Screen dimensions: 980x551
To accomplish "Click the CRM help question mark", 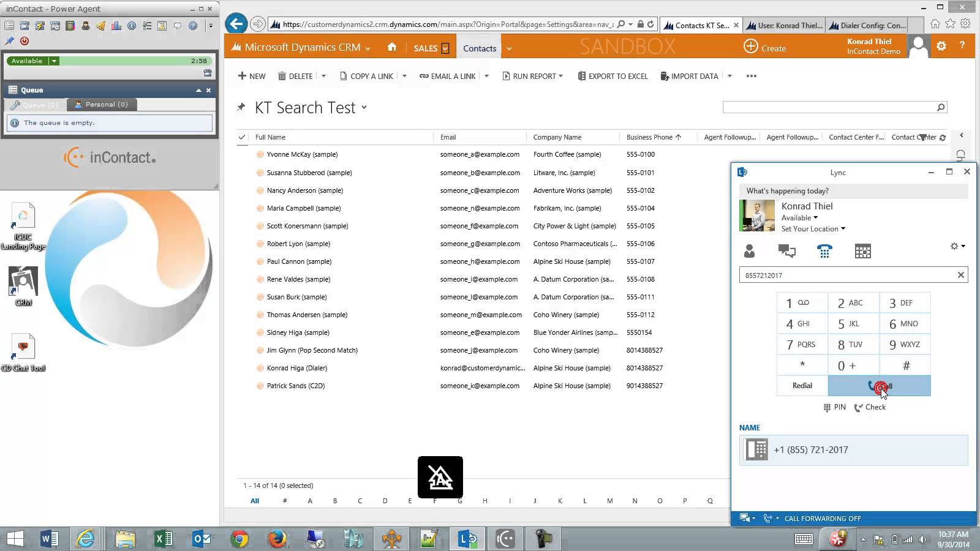I will pos(962,46).
